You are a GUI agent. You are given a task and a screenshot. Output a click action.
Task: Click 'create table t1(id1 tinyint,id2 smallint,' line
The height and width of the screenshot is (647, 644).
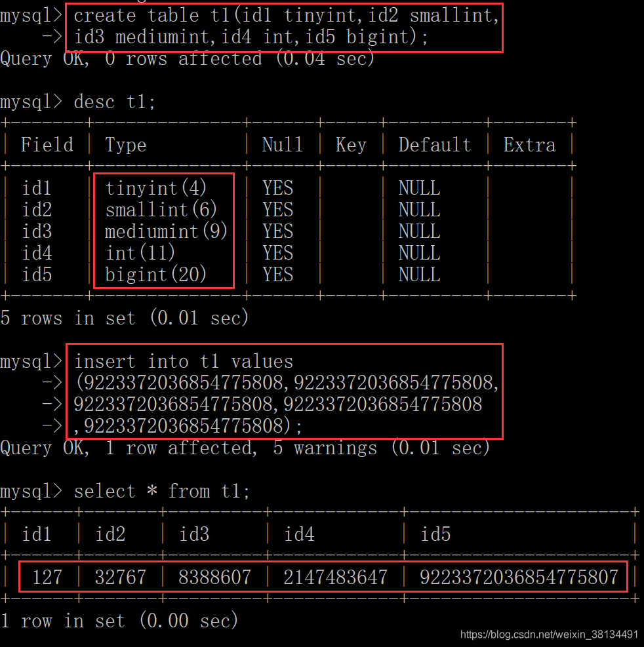[x=287, y=16]
